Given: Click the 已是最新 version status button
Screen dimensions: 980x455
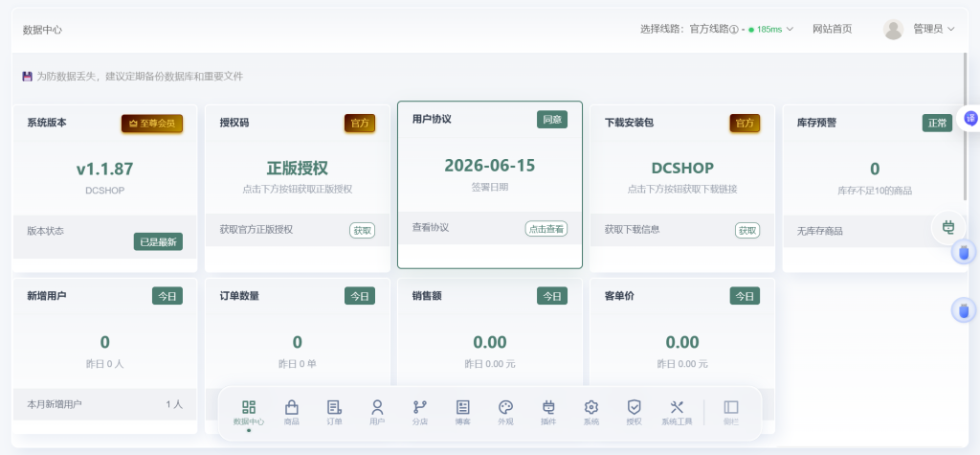Looking at the screenshot, I should pos(158,241).
